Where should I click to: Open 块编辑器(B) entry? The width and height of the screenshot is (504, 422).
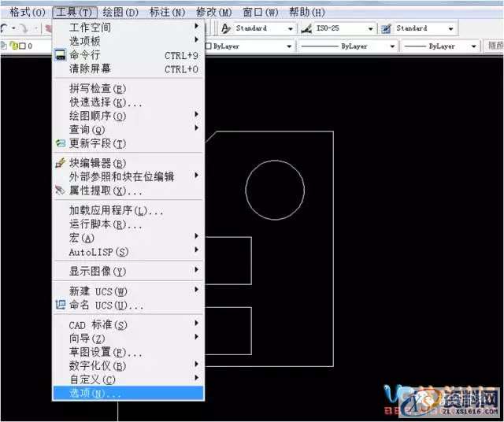[x=128, y=163]
